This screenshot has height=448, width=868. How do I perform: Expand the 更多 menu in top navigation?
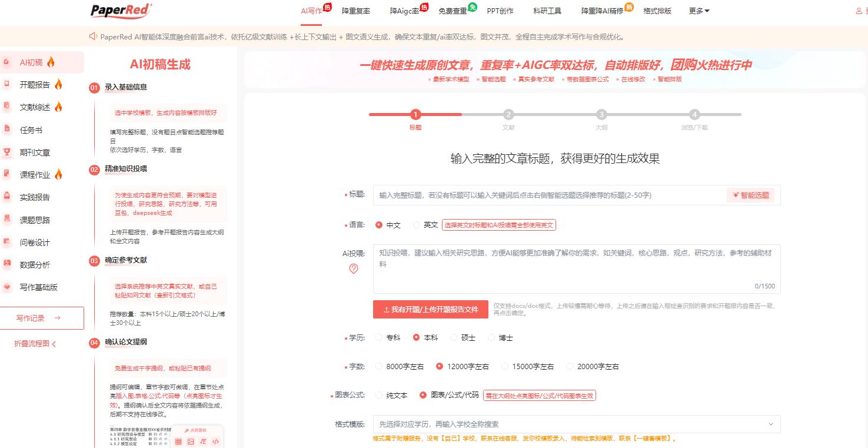click(x=699, y=11)
